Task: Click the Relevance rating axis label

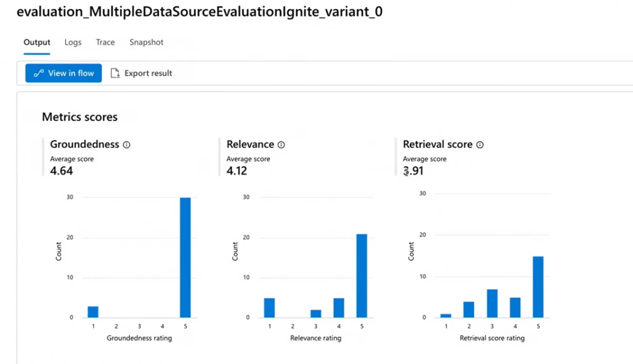Action: (316, 338)
